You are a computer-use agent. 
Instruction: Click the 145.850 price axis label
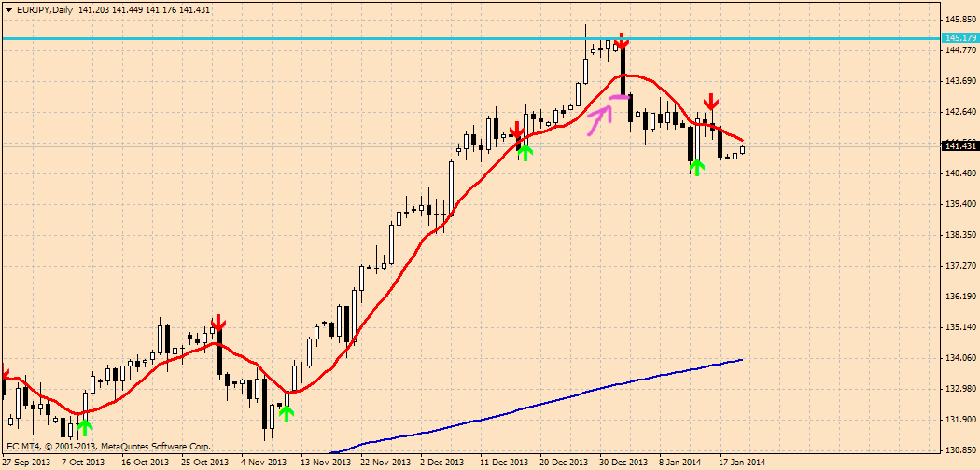coord(960,20)
